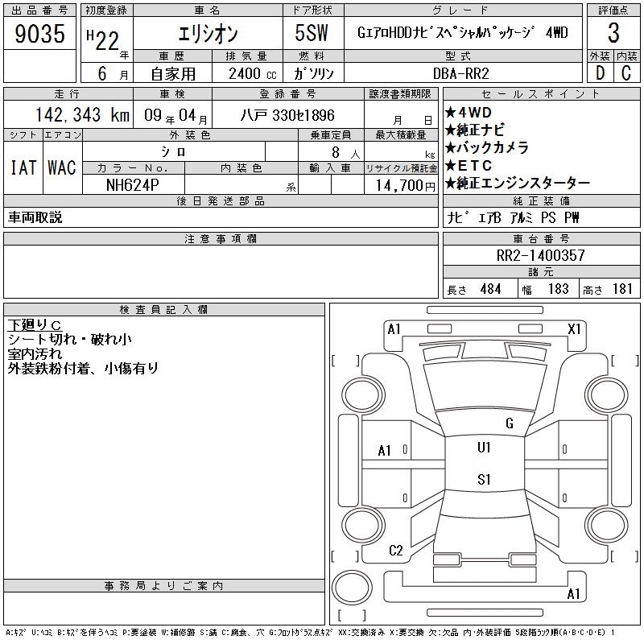Select the 後日発送部品 header
Screen dimensions: 644x644
pos(221,200)
